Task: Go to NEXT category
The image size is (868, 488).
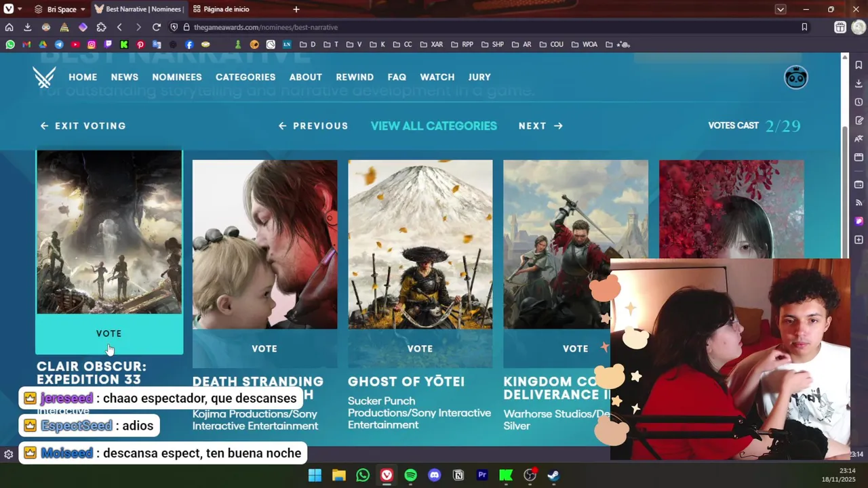Action: 540,126
